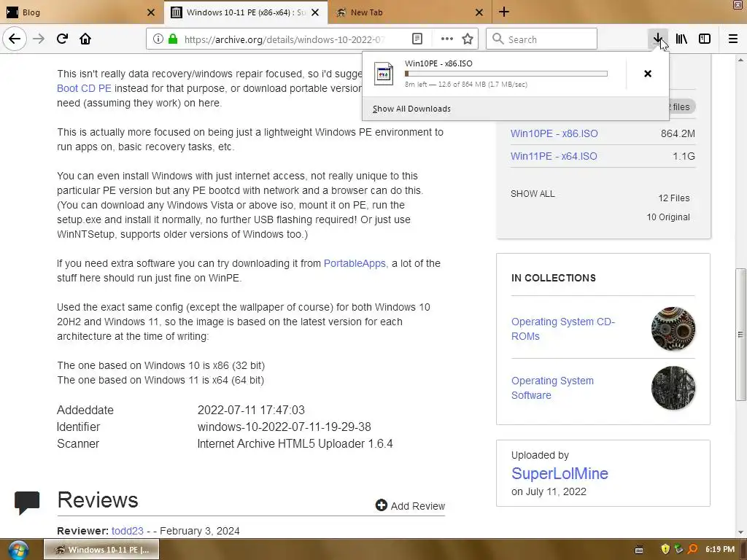
Task: Go back with the browser back arrow
Action: pyautogui.click(x=15, y=39)
